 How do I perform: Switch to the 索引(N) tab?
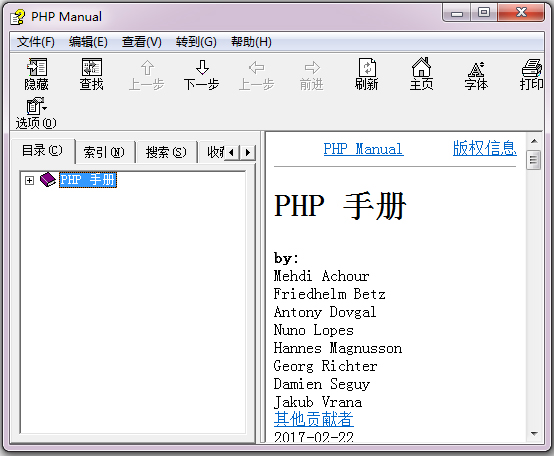(x=105, y=153)
